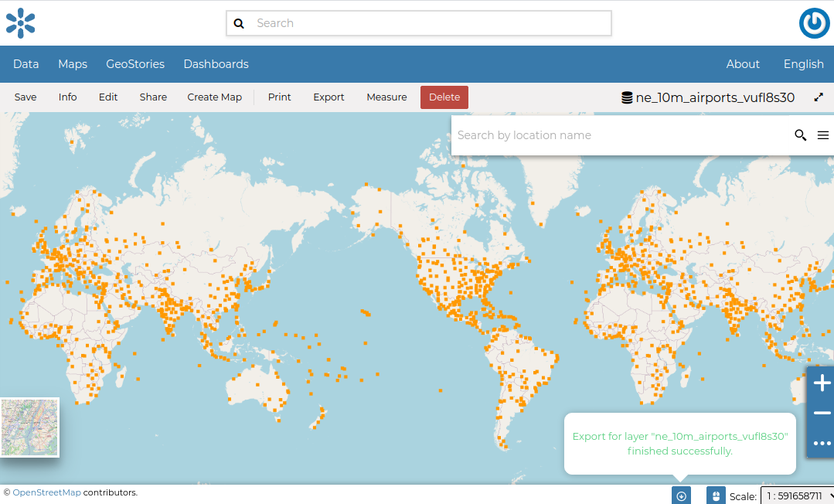This screenshot has width=834, height=504.
Task: Click the Measure toolbar button
Action: 386,97
